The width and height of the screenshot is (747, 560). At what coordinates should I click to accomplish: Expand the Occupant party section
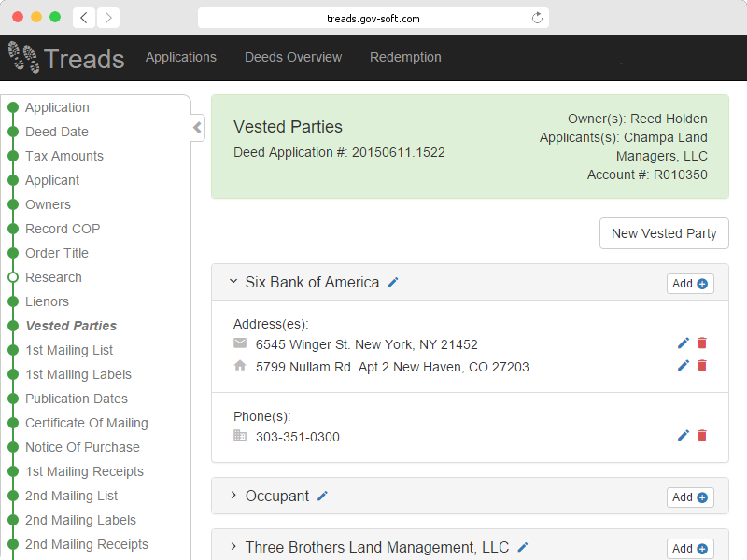pyautogui.click(x=233, y=496)
